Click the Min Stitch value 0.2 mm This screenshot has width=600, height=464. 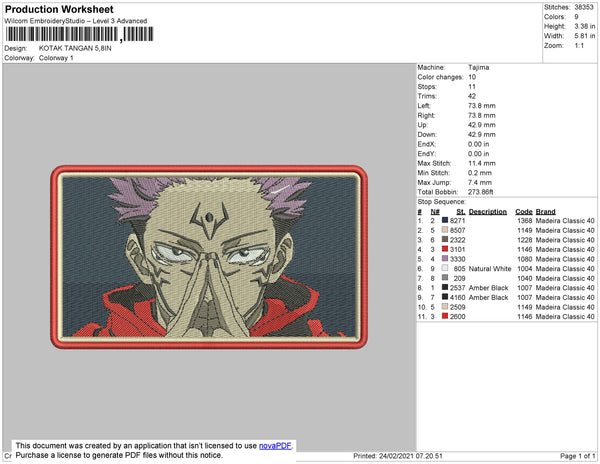point(480,173)
